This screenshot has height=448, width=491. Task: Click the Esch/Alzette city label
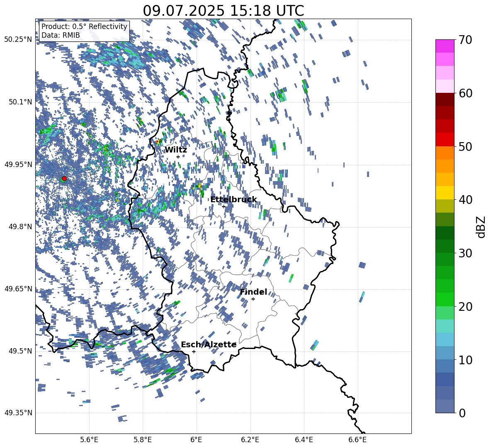point(209,344)
